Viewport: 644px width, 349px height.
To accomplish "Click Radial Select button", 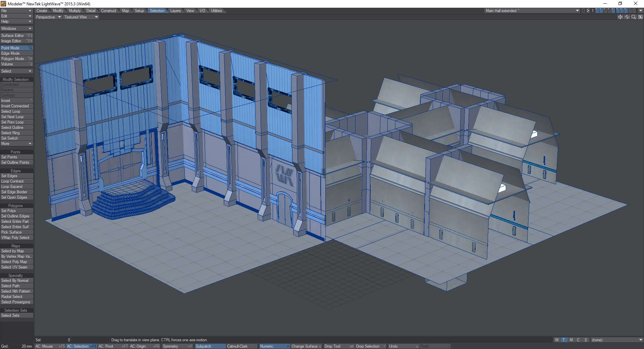I will pos(16,297).
